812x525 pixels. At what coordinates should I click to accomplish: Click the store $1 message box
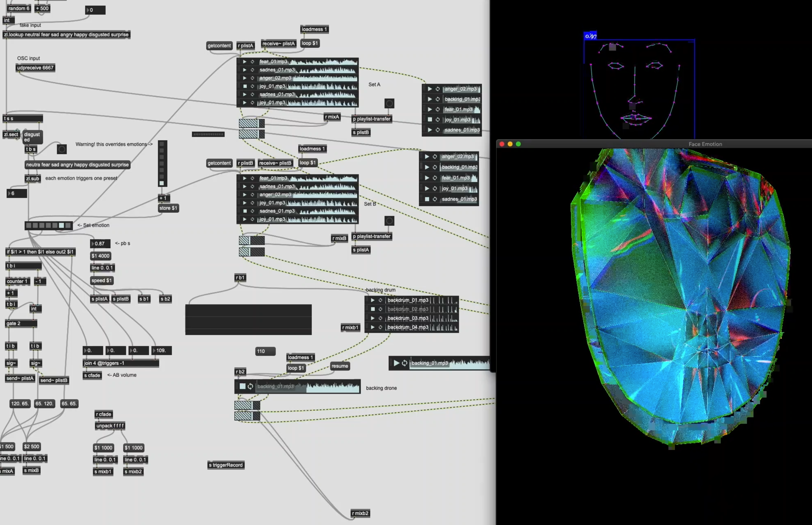click(x=168, y=208)
